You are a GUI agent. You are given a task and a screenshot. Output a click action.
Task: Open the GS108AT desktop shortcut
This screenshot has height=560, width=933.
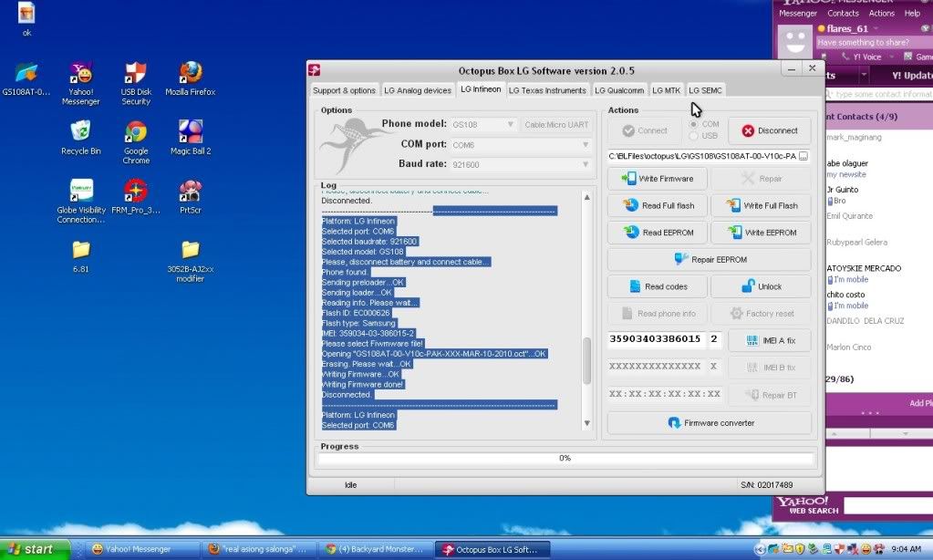coord(26,79)
